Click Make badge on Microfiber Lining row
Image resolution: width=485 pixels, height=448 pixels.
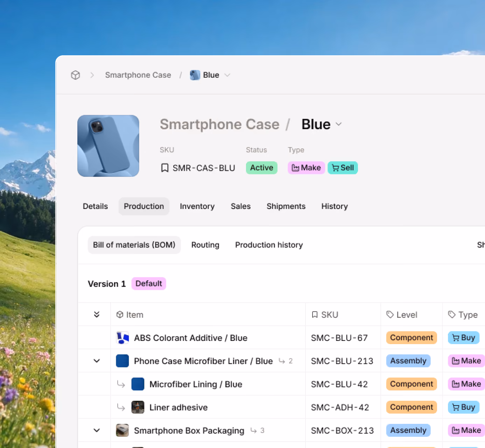466,384
